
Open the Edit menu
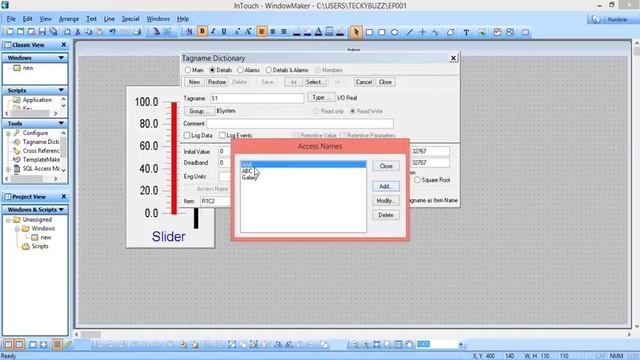[x=27, y=19]
